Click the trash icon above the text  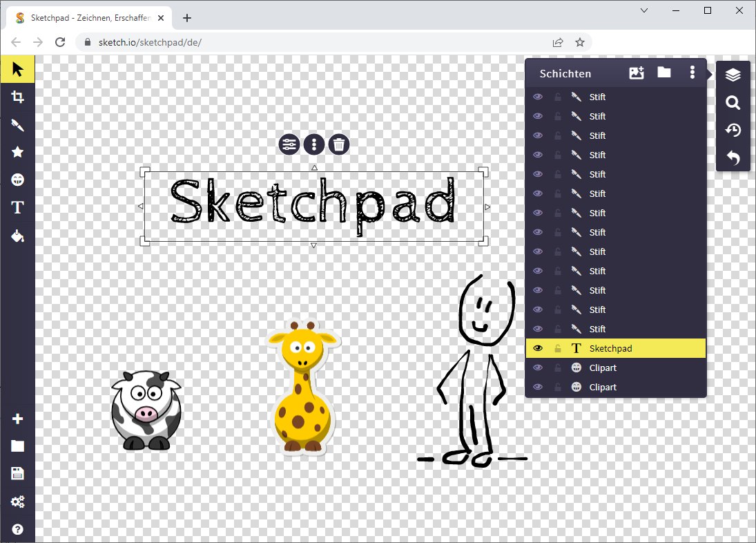point(339,144)
